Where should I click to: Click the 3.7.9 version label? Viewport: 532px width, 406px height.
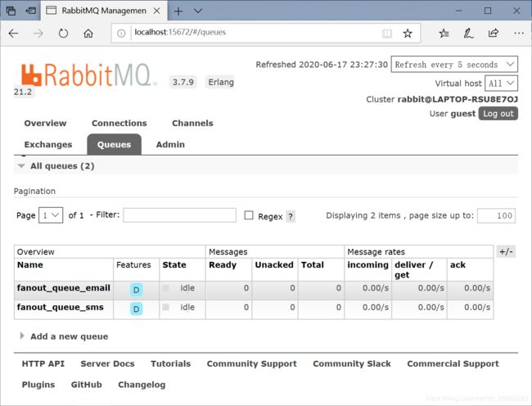click(183, 82)
